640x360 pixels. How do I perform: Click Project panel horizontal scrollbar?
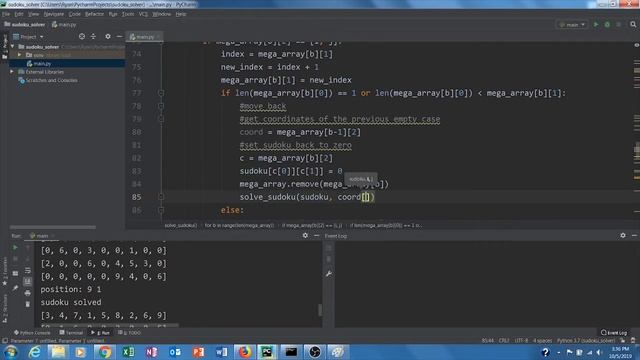click(x=53, y=227)
